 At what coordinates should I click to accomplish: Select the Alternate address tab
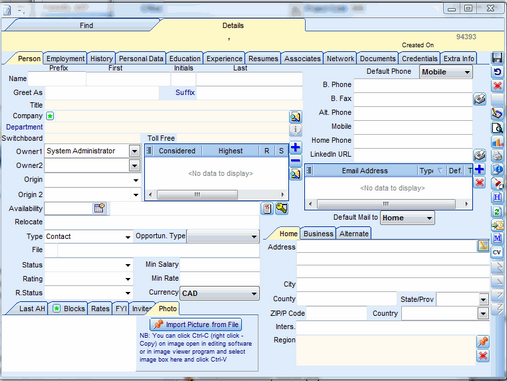[354, 234]
